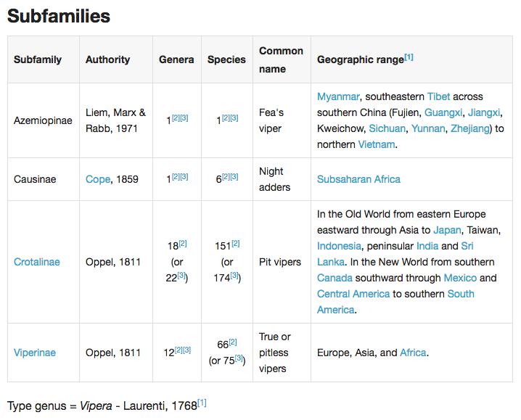Click the Yunnan link
The width and height of the screenshot is (521, 420).
click(x=428, y=128)
